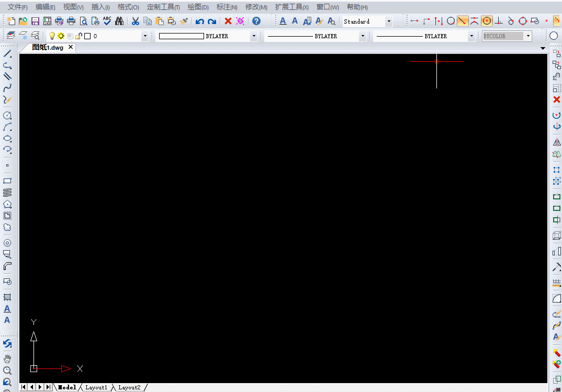The height and width of the screenshot is (392, 562).
Task: Save the drawing with the purple floppy disk icon
Action: [x=35, y=21]
